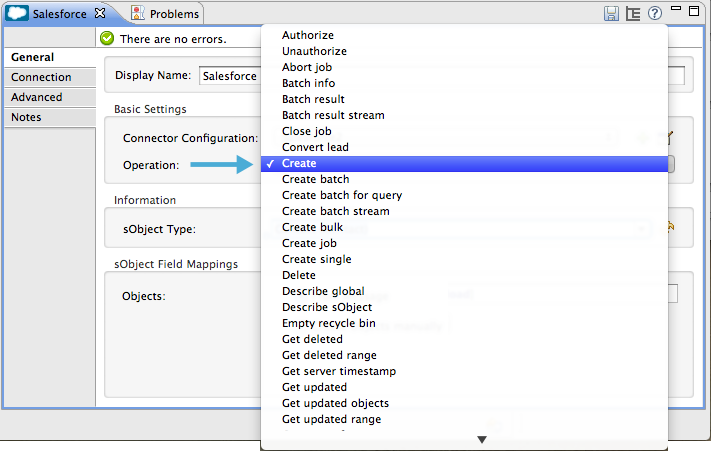Select Get updated objects
The height and width of the screenshot is (451, 711).
click(464, 403)
